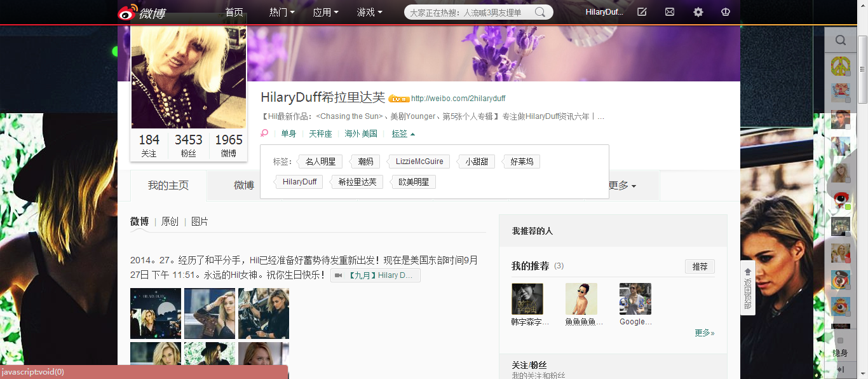The width and height of the screenshot is (868, 379).
Task: Collapse the 标签 tags expander
Action: [x=403, y=134]
